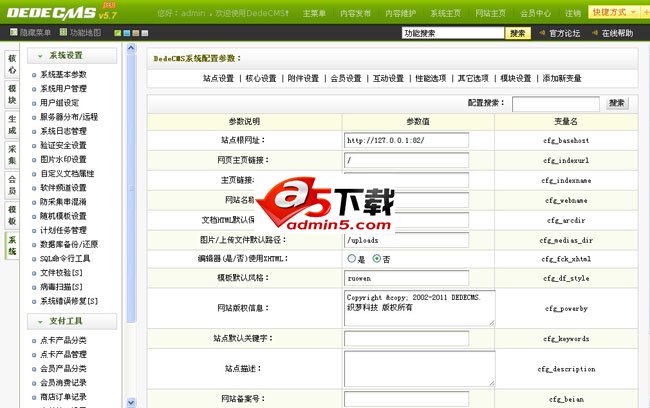Image resolution: width=650 pixels, height=408 pixels.
Task: Select the green skin color swatch
Action: (x=118, y=33)
